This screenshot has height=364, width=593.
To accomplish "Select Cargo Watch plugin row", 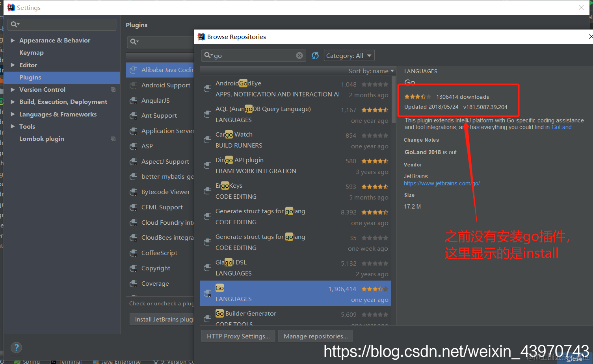I will click(x=296, y=140).
